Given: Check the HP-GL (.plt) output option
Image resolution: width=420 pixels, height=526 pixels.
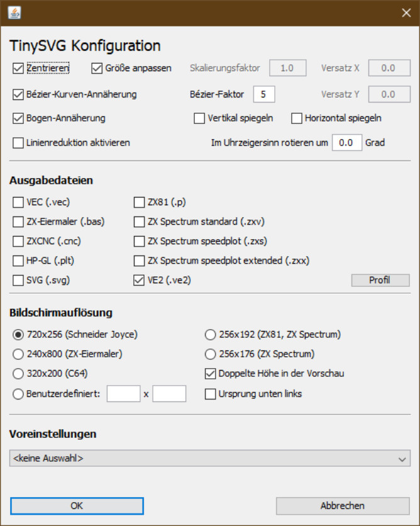Looking at the screenshot, I should (x=18, y=261).
